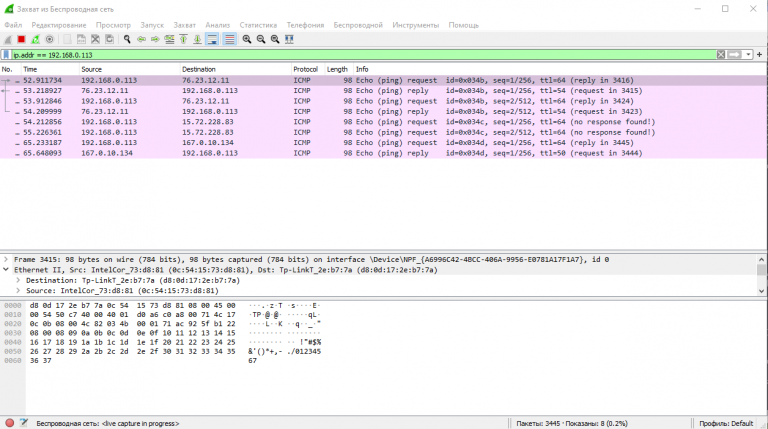Screen dimensions: 768x429
Task: Reset text to normal size
Action: coord(275,40)
